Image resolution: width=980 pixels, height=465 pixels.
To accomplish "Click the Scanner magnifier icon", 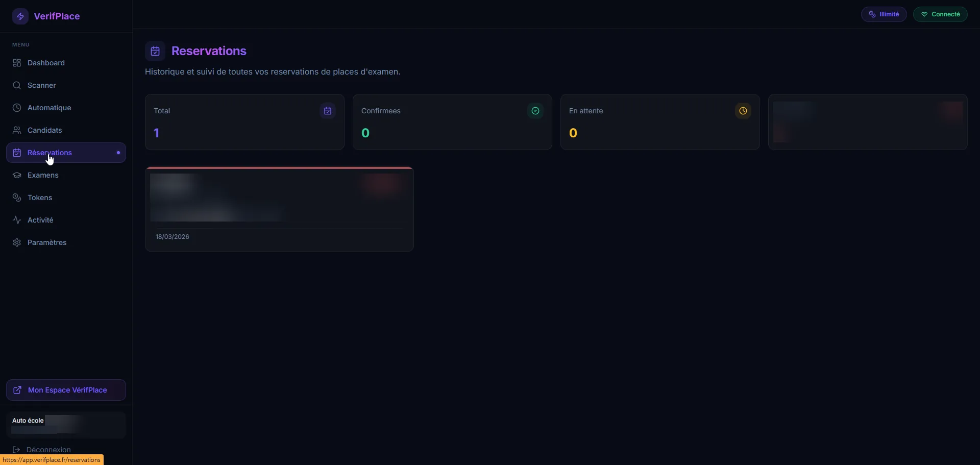I will 17,85.
